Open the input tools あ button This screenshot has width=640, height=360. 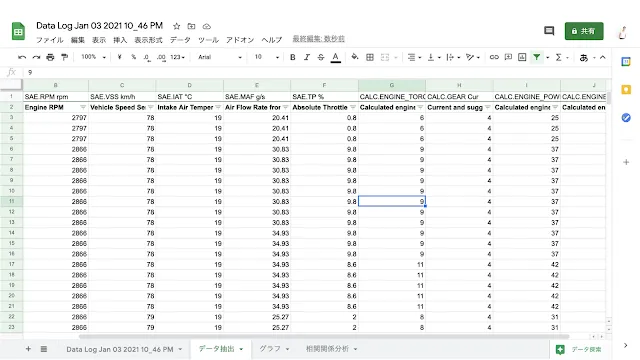[x=584, y=58]
